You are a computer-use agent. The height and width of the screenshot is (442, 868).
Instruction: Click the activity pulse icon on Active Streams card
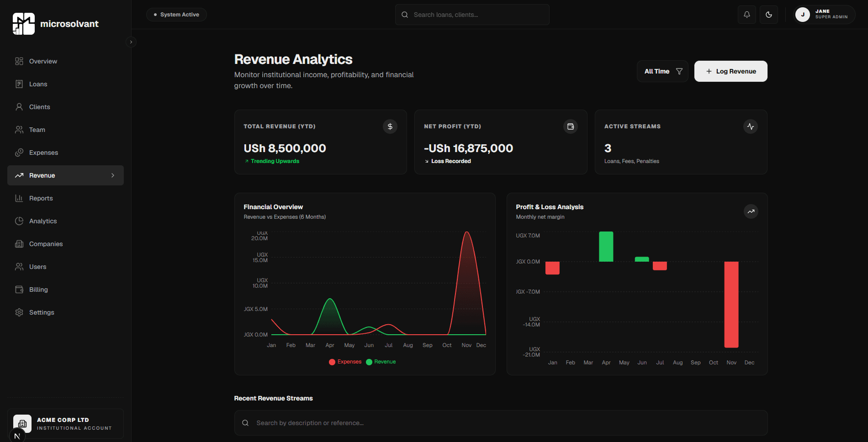[x=751, y=126]
